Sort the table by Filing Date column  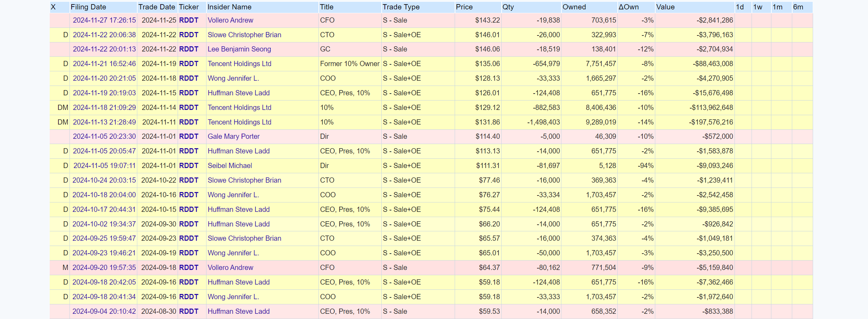[x=88, y=7]
